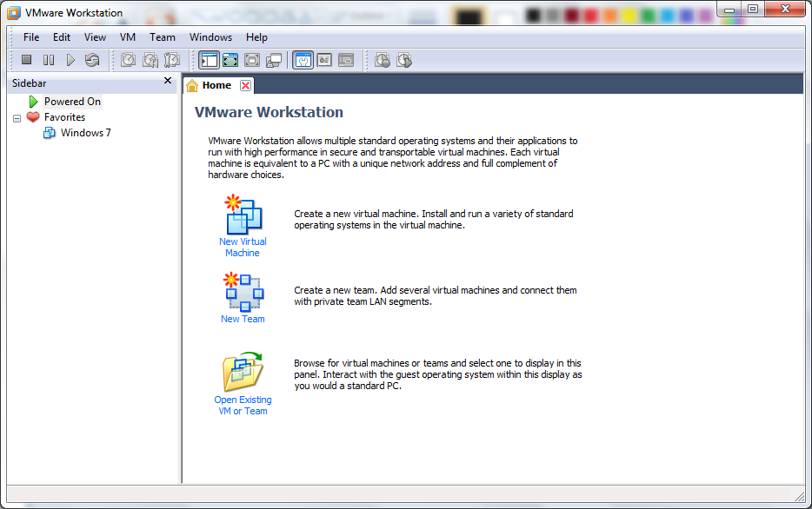Click the Windows 7 VM icon in sidebar
The height and width of the screenshot is (509, 812).
pos(50,133)
